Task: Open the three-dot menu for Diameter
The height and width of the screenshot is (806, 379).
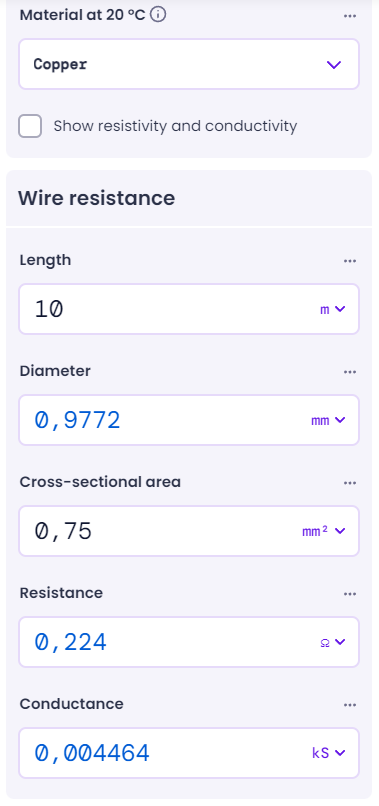Action: (350, 372)
